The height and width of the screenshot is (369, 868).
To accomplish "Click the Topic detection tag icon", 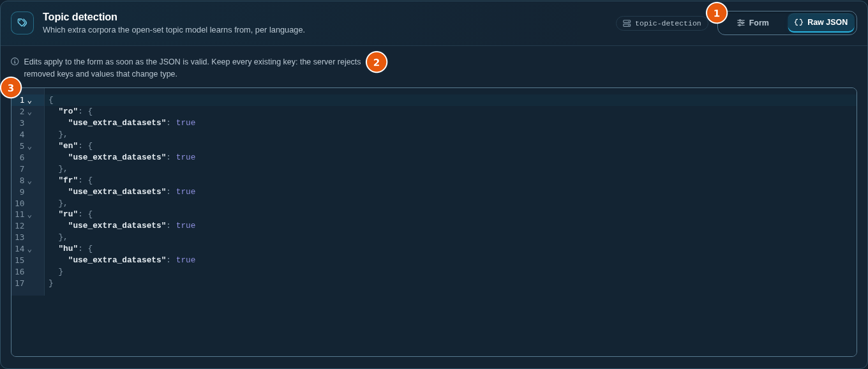I will 22,23.
